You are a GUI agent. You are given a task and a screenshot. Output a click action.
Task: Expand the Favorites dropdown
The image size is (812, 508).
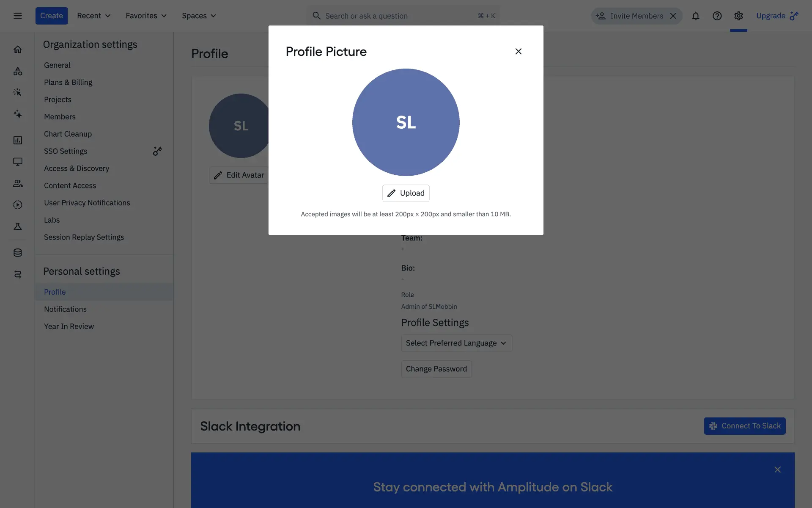146,16
